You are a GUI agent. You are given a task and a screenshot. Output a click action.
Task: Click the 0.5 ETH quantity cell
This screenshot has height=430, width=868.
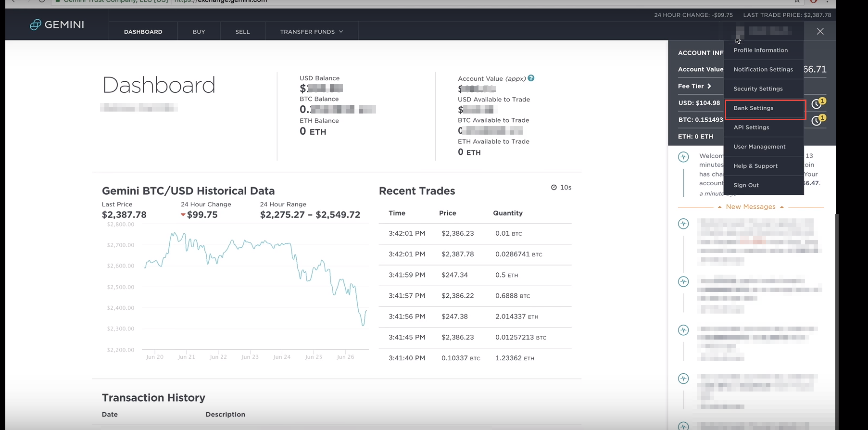click(506, 275)
